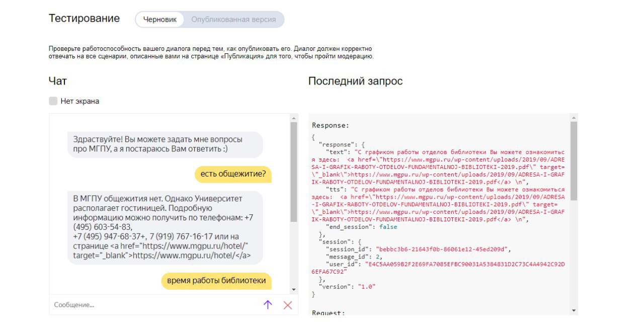Click the "version": "1.0" line
This screenshot has height=332, width=644.
[347, 286]
